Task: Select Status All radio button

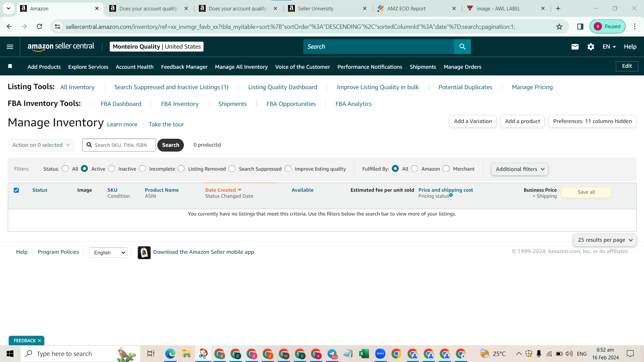Action: click(x=65, y=169)
